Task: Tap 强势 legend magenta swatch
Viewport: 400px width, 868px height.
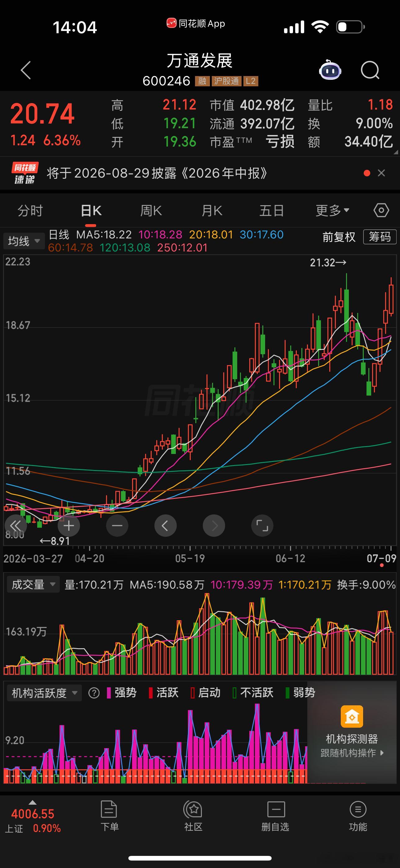Action: point(109,693)
